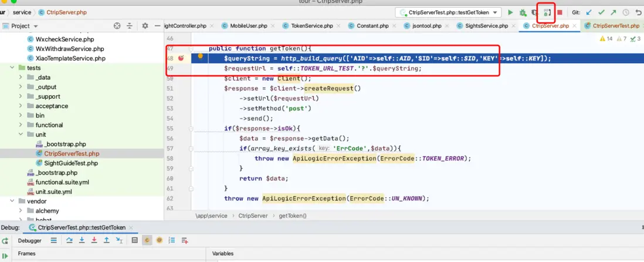Collapse the unit folder
Viewport: 644px width, 262px height.
pos(21,135)
